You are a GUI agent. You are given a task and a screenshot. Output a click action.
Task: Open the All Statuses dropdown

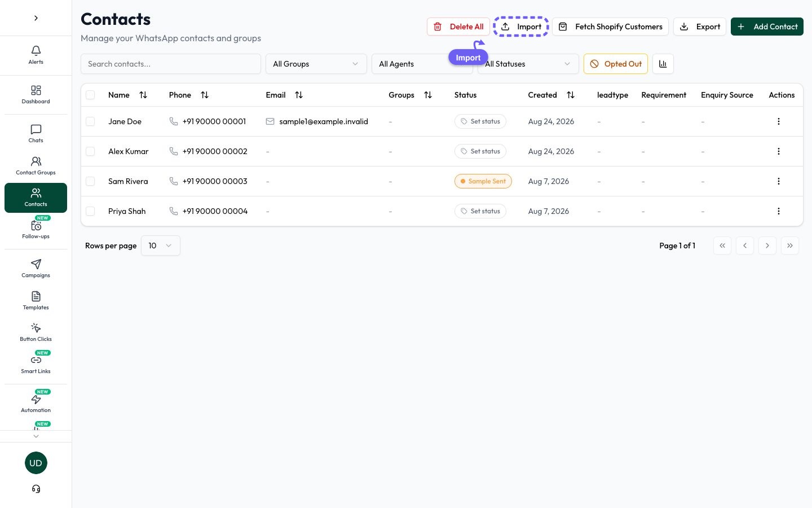[x=528, y=64]
